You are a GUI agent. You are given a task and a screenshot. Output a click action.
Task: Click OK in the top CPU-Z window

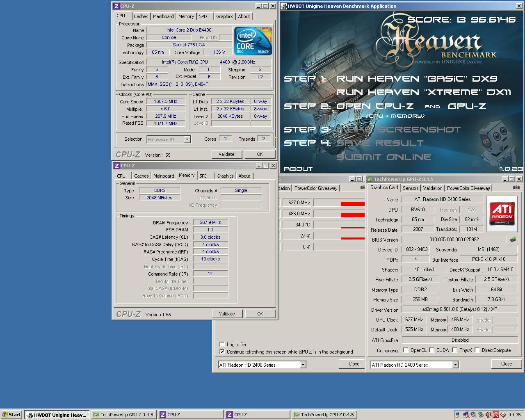tap(260, 154)
